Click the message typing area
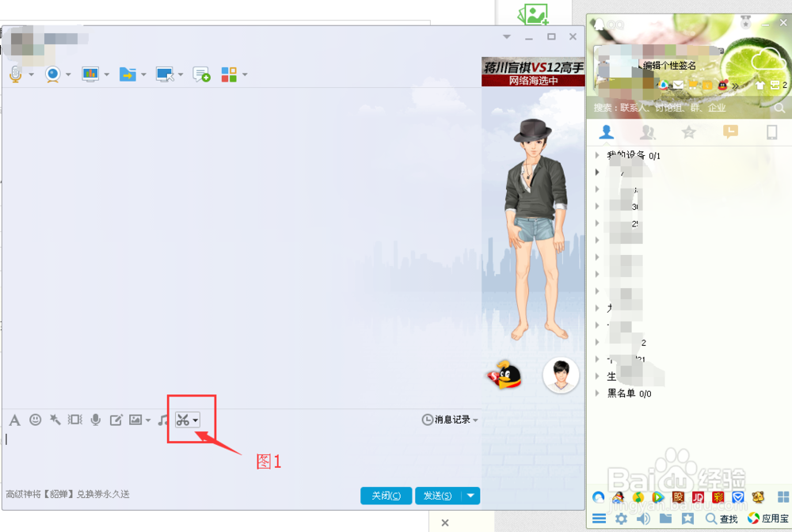Viewport: 792px width, 532px height. coord(242,456)
